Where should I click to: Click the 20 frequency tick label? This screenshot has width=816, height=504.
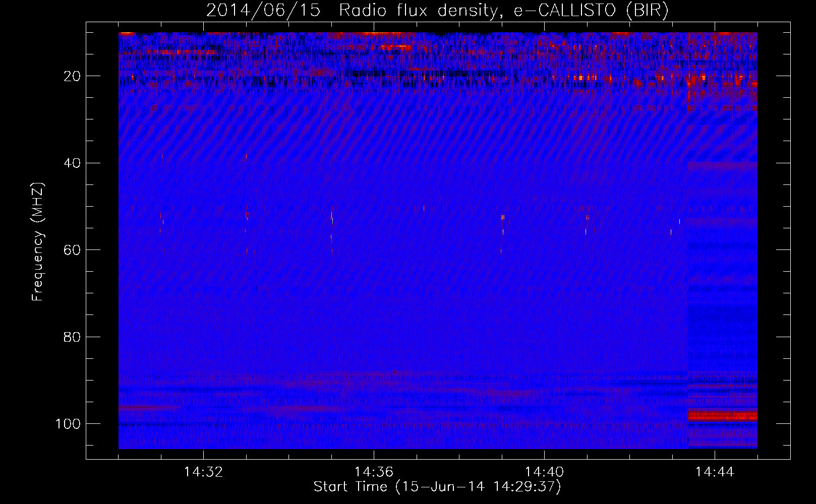pyautogui.click(x=72, y=76)
